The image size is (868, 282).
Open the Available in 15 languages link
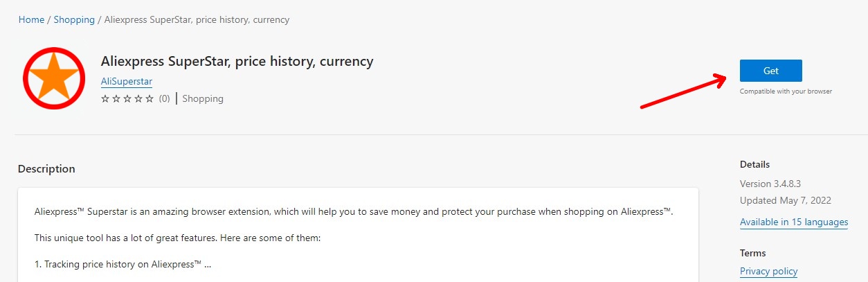(794, 222)
